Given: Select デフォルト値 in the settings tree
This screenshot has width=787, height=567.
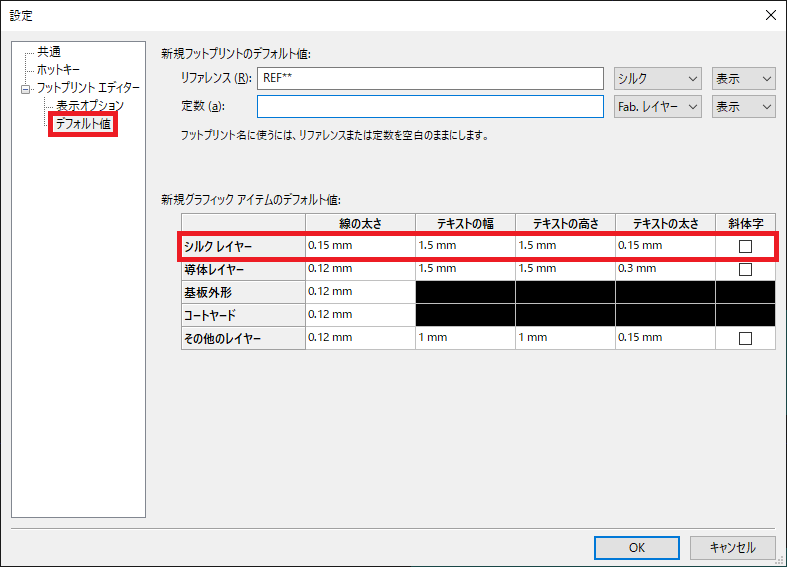Looking at the screenshot, I should [x=83, y=124].
